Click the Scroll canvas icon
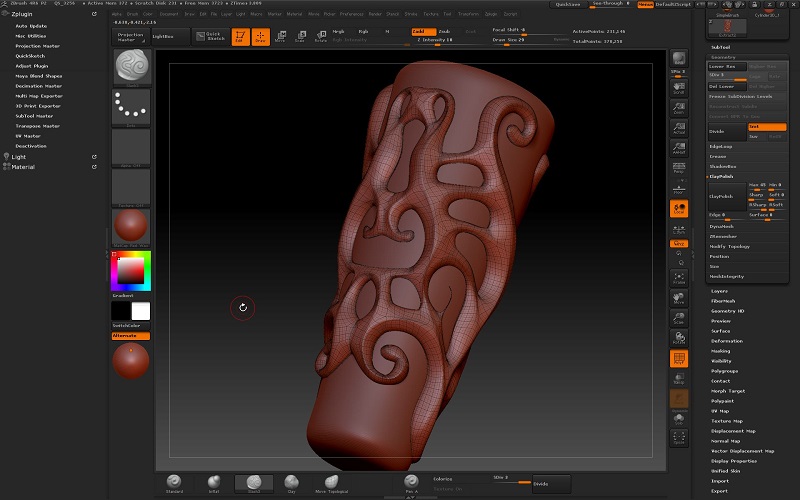The width and height of the screenshot is (800, 500). pos(679,87)
